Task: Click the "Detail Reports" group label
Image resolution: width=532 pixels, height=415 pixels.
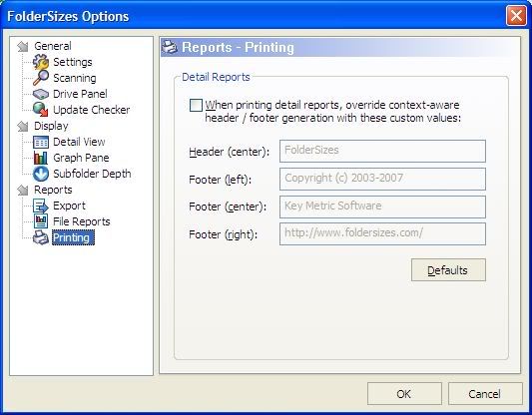Action: pyautogui.click(x=217, y=77)
